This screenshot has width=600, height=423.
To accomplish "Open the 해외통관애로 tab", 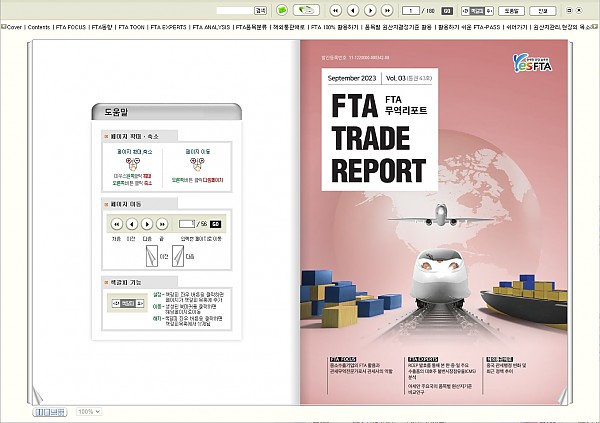I will 289,27.
